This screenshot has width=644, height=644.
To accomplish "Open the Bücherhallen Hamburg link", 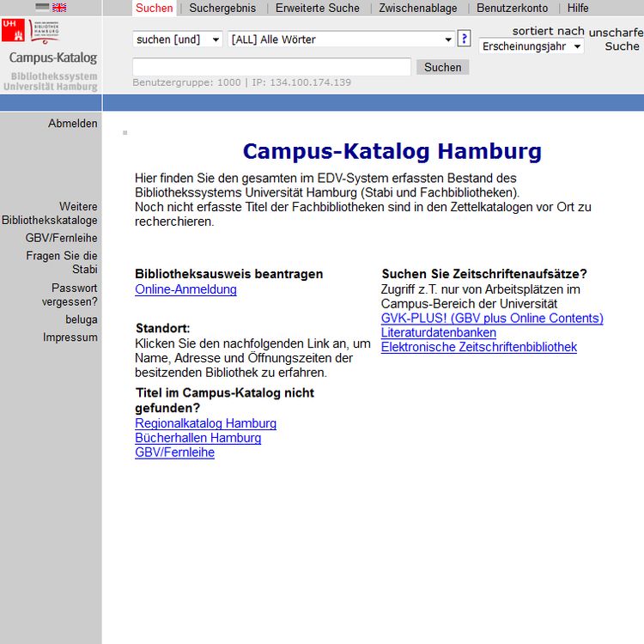I will click(x=198, y=437).
